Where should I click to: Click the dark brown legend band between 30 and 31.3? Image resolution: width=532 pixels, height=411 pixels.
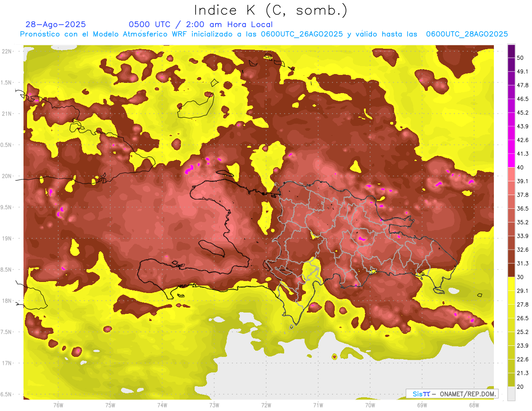click(x=511, y=270)
